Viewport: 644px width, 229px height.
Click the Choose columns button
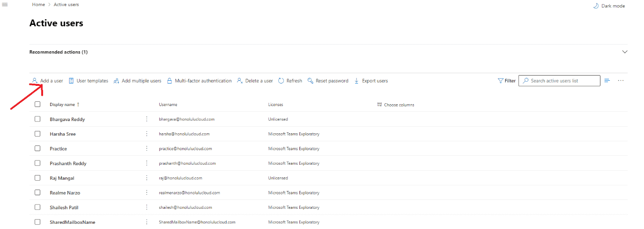[x=396, y=105]
